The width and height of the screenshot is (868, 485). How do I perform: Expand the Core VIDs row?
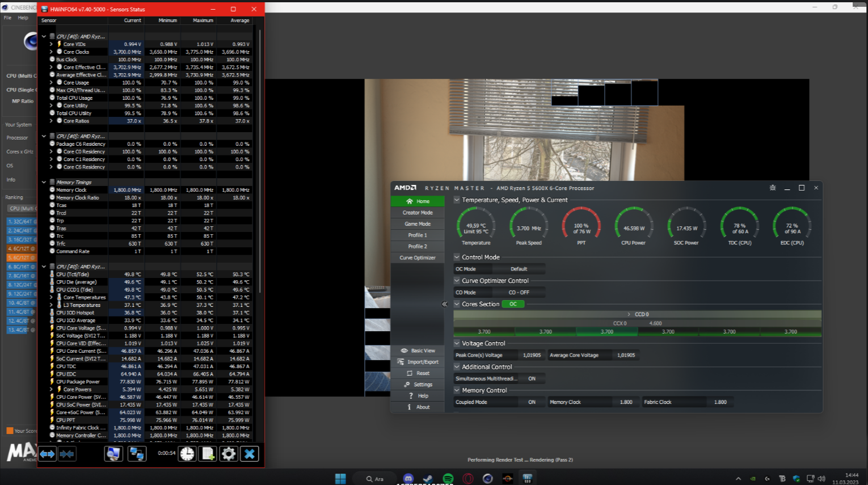pyautogui.click(x=51, y=44)
